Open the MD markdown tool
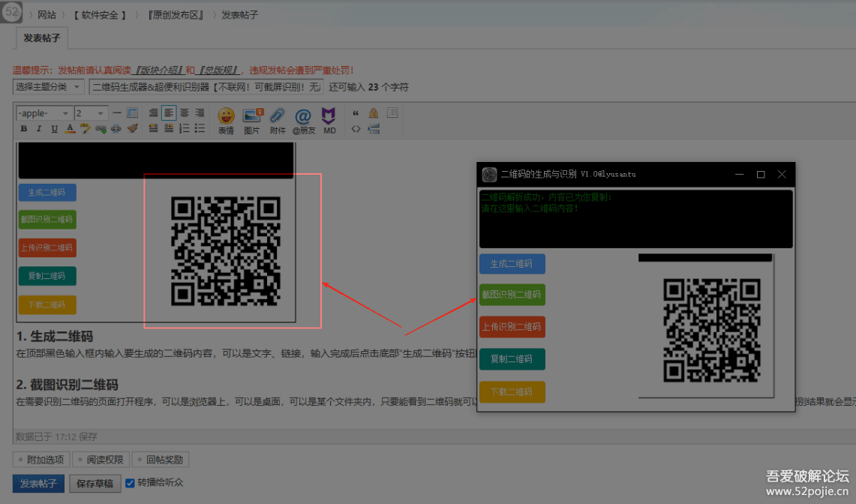The height and width of the screenshot is (504, 856). (329, 121)
